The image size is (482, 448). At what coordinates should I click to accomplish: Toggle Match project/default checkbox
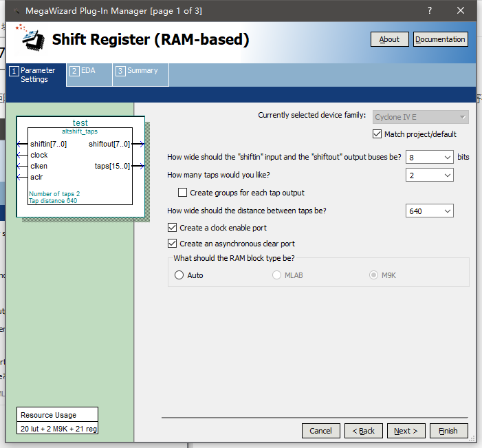[377, 134]
